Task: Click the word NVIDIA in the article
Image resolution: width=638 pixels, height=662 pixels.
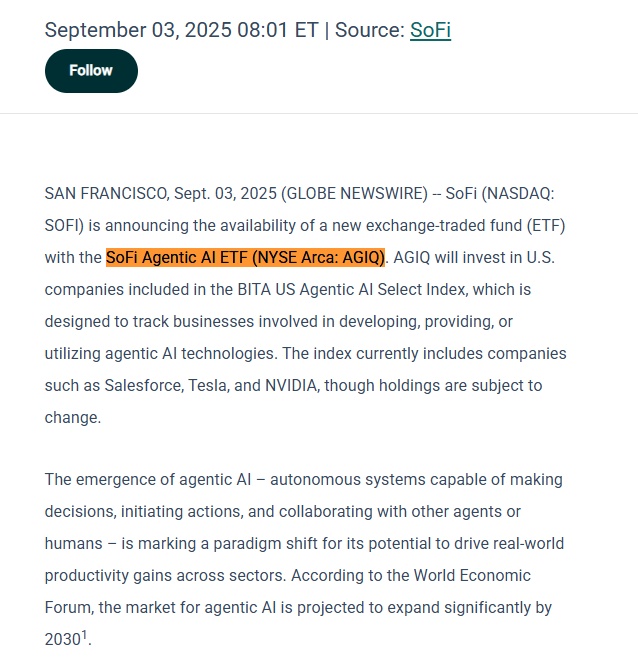Action: click(291, 385)
